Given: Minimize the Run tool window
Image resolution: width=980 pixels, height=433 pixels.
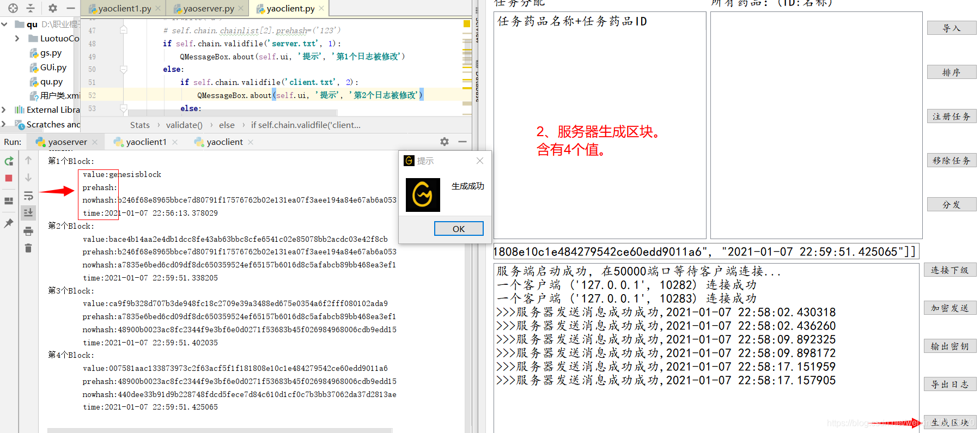Looking at the screenshot, I should click(462, 142).
